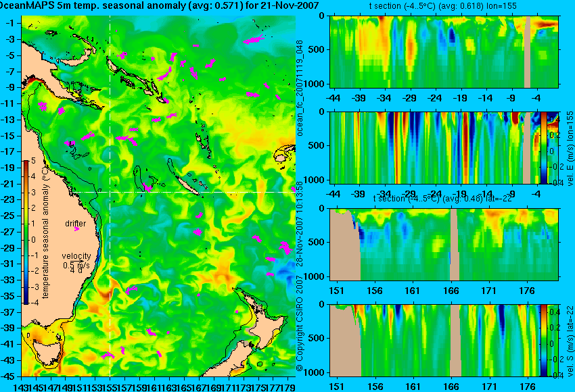Click the '-23' latitude tick on the map axis
This screenshot has height=392, width=575.
[x=9, y=199]
